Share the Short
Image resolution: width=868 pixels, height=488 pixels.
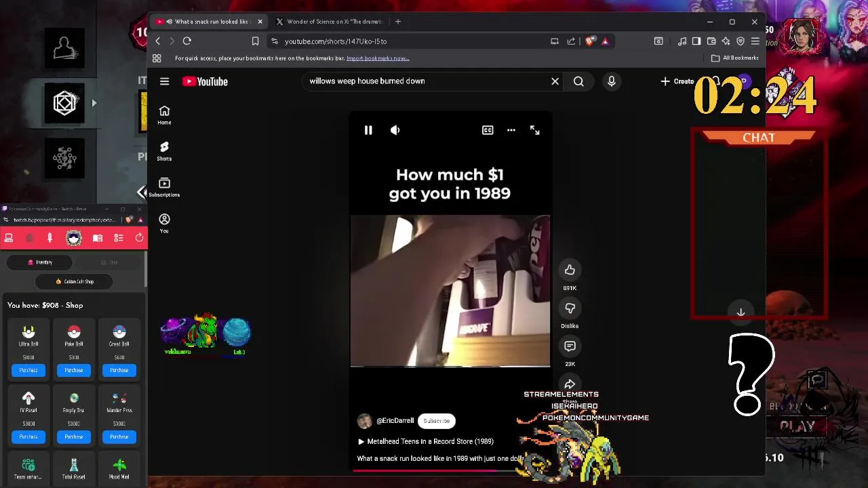570,384
